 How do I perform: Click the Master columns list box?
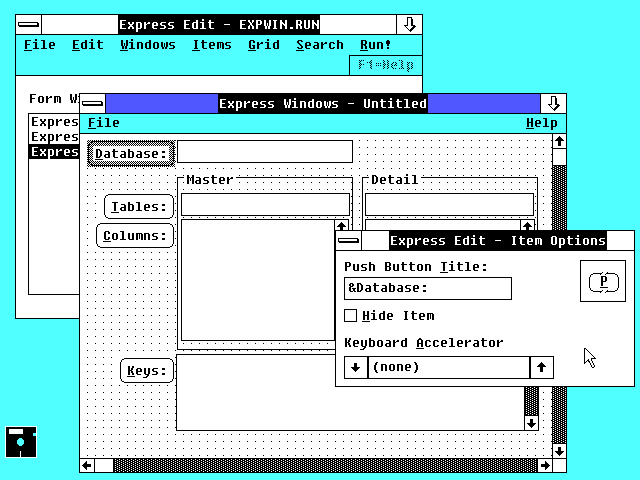(258, 280)
